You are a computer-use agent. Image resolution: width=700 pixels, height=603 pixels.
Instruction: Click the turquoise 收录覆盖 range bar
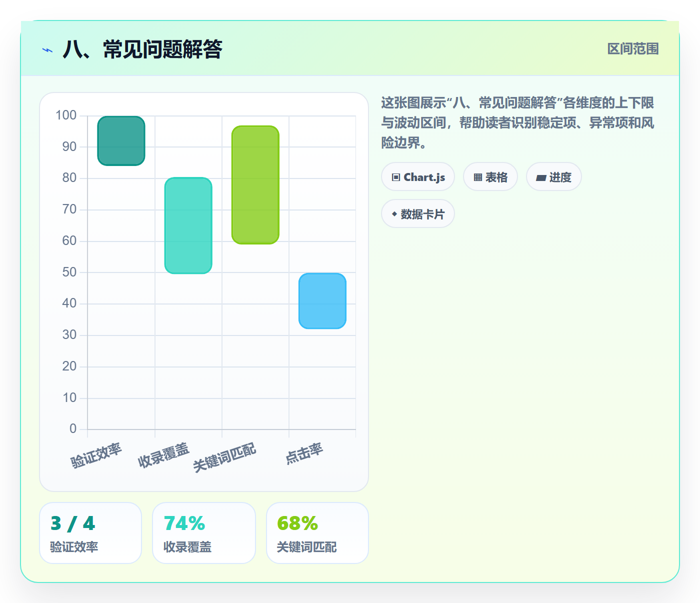(x=188, y=225)
